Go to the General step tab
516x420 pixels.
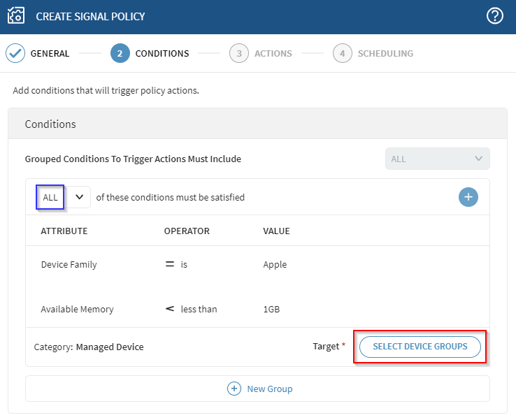click(50, 53)
